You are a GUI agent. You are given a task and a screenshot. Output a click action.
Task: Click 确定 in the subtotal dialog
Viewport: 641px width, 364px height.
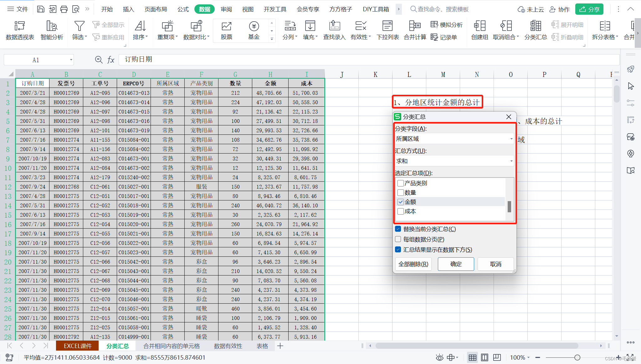(x=456, y=264)
